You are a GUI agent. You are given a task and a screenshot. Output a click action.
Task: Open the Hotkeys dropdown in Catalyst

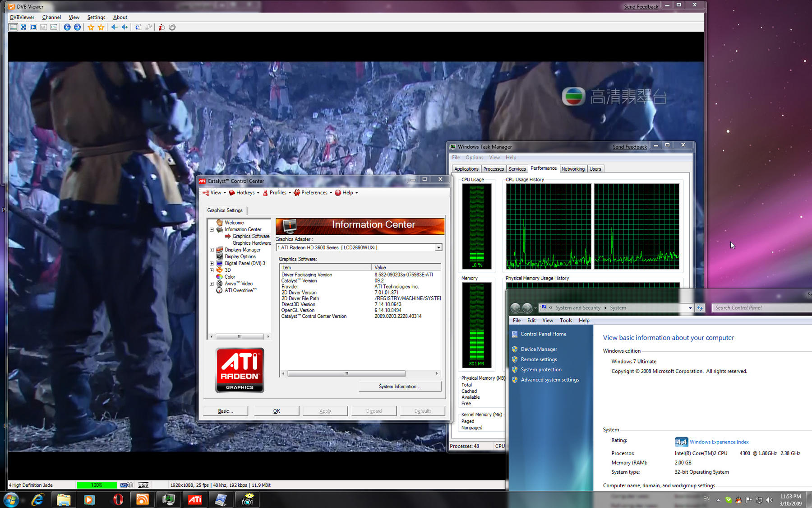[244, 193]
